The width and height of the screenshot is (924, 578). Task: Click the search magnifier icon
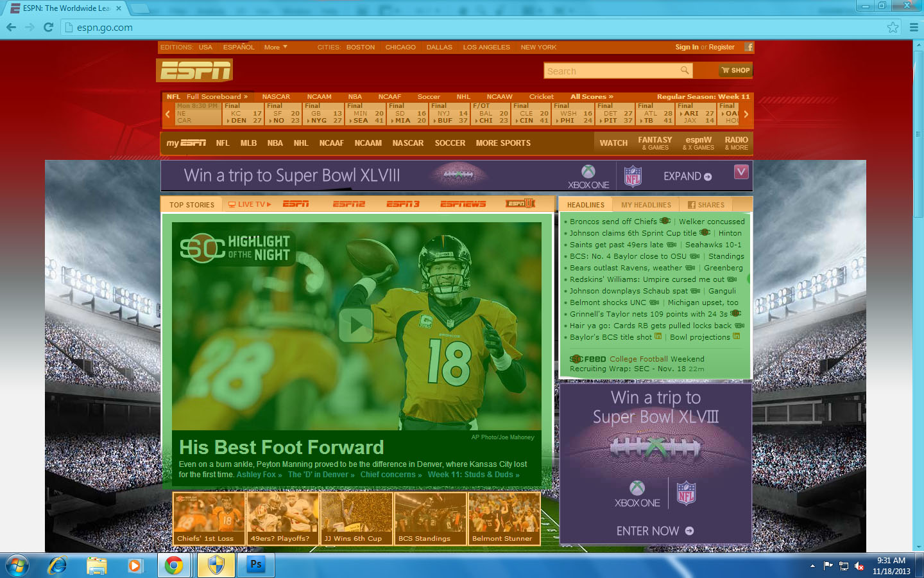(x=685, y=71)
